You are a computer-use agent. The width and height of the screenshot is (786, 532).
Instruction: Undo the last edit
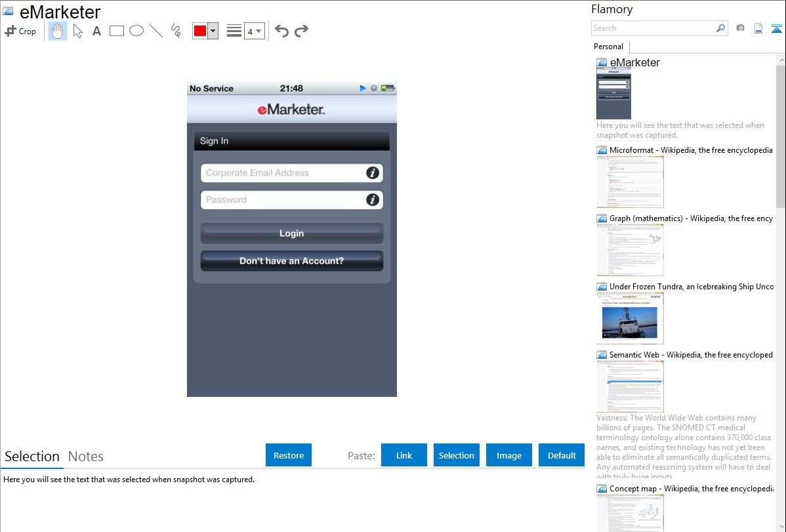pyautogui.click(x=281, y=31)
